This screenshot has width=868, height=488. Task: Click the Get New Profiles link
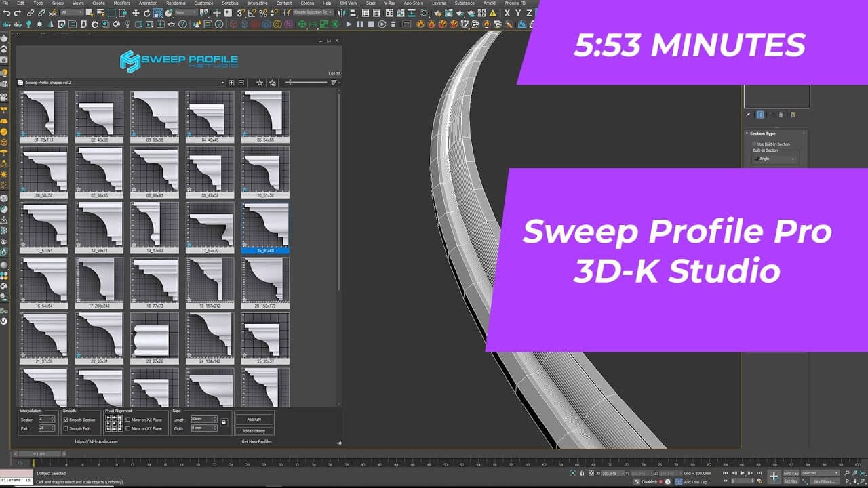(256, 441)
